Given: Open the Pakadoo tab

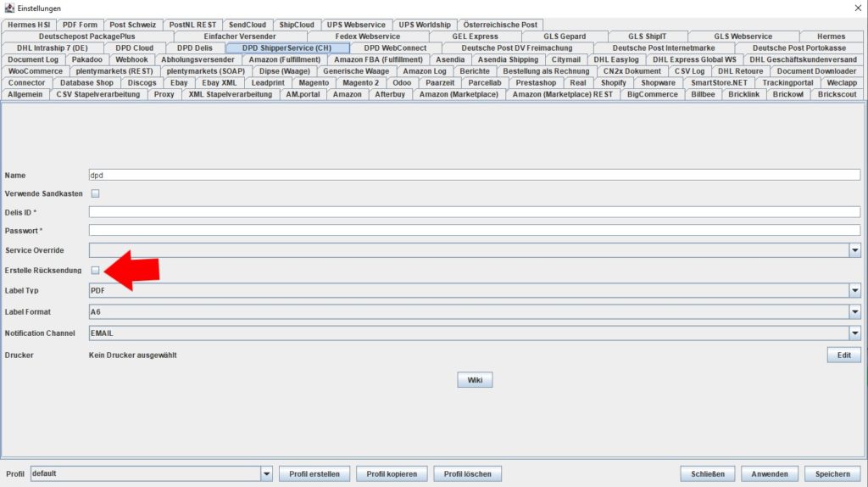Looking at the screenshot, I should pos(87,60).
